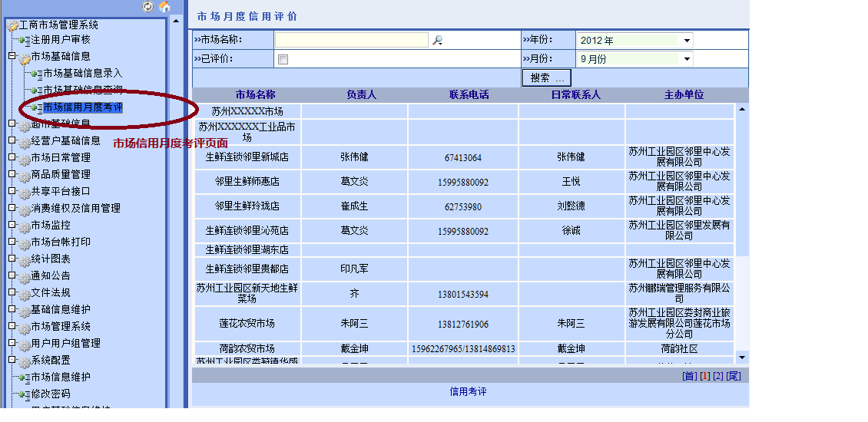Click the tree panel scroll-up arrow
868x422 pixels.
coord(176,21)
